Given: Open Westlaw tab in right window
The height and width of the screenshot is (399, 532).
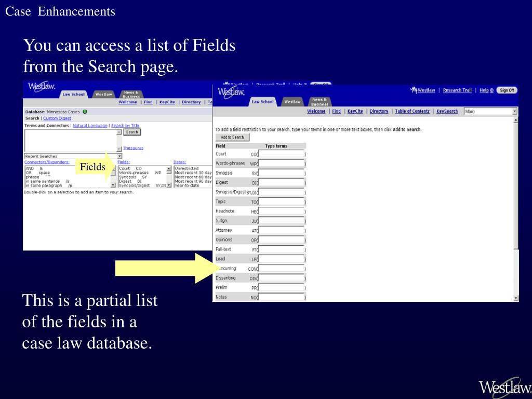Looking at the screenshot, I should coord(292,101).
